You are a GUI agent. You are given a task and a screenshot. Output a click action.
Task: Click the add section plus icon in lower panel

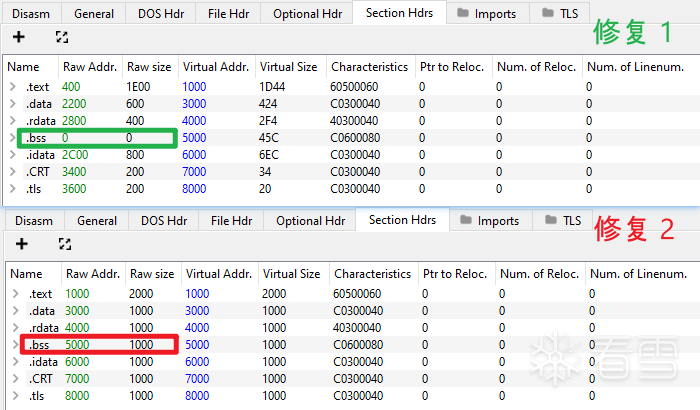tap(21, 244)
